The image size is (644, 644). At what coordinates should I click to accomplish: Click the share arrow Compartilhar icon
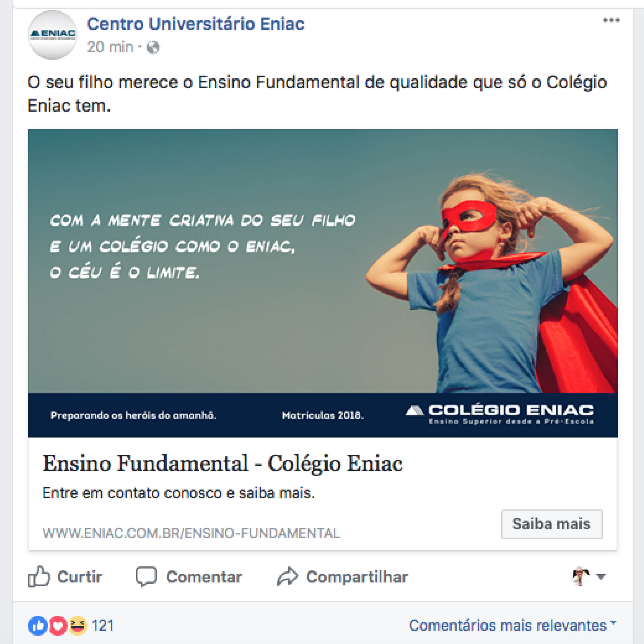[x=287, y=576]
